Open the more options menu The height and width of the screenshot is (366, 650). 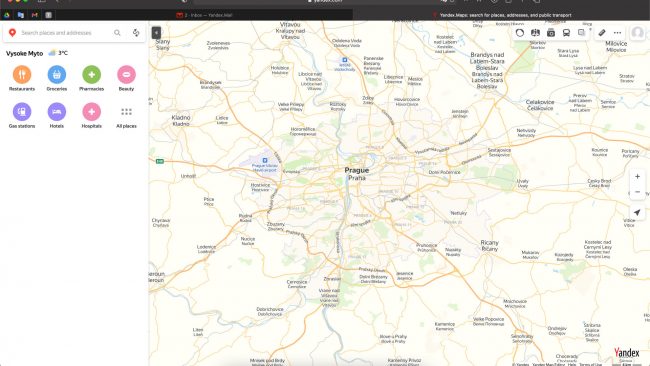click(x=618, y=33)
